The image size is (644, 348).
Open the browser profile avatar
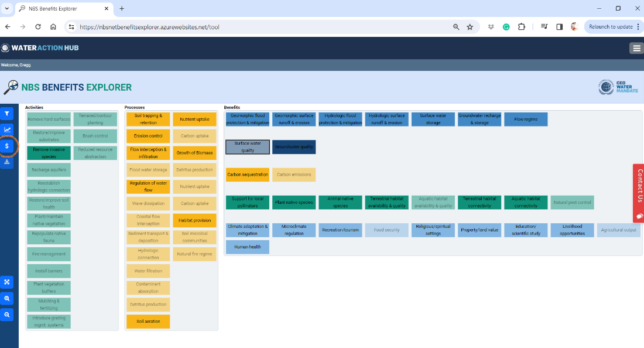pos(574,27)
